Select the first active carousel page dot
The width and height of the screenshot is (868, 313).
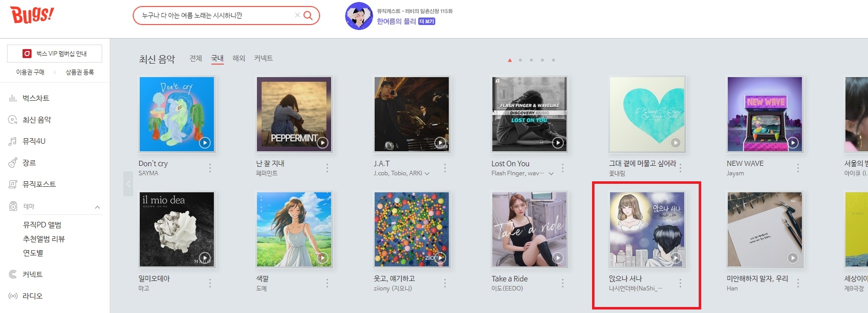point(510,60)
